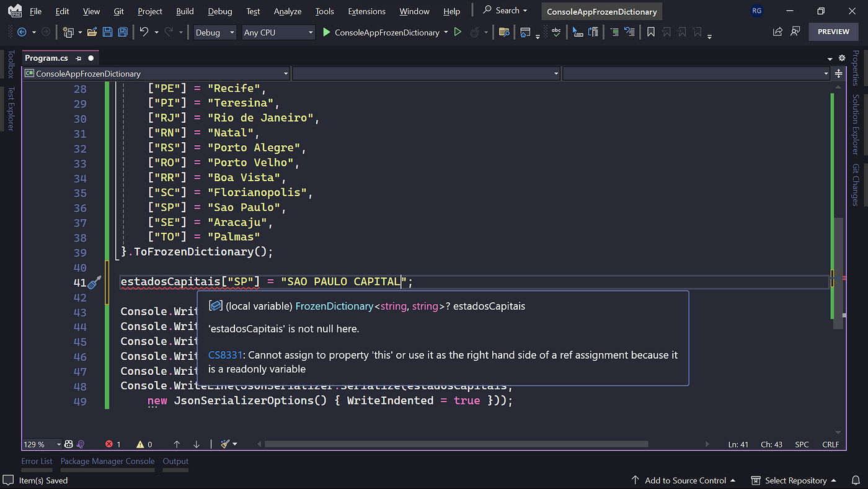Image resolution: width=868 pixels, height=489 pixels.
Task: Go to next issue with down arrow
Action: (197, 444)
